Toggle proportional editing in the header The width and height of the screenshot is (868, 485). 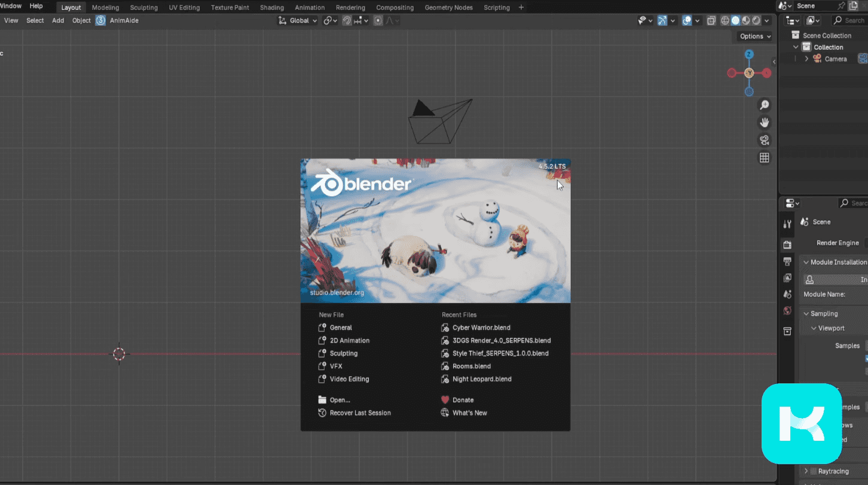pos(378,20)
